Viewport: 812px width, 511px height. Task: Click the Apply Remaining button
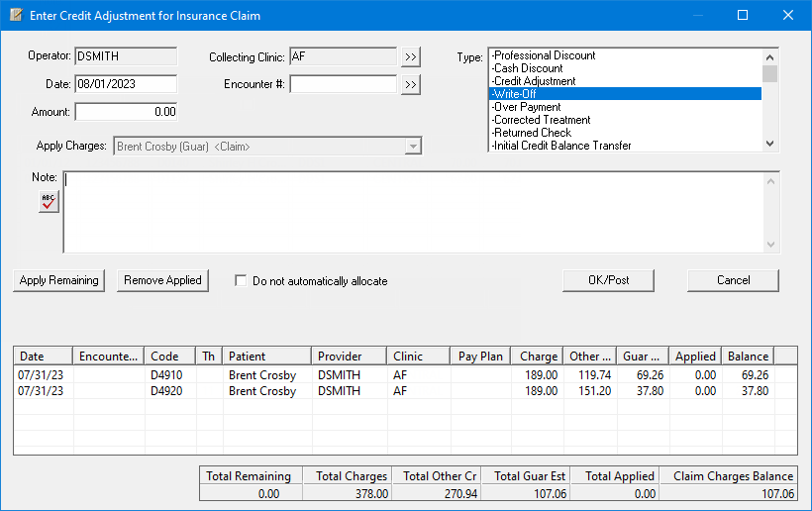coord(59,280)
